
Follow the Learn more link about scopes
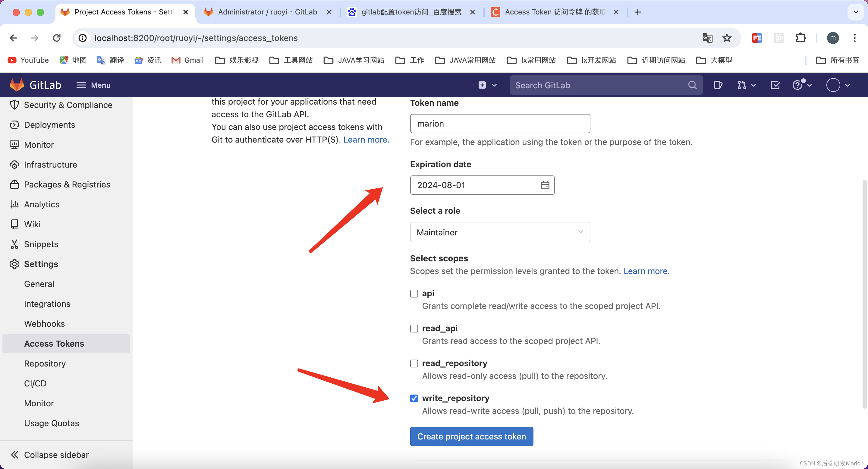646,271
